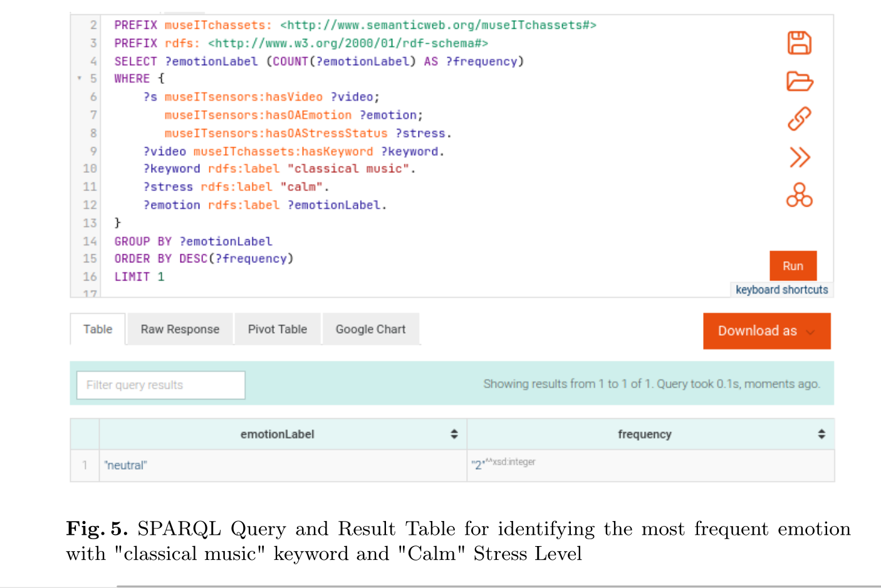Expand the Download as dropdown
The image size is (881, 588).
766,331
